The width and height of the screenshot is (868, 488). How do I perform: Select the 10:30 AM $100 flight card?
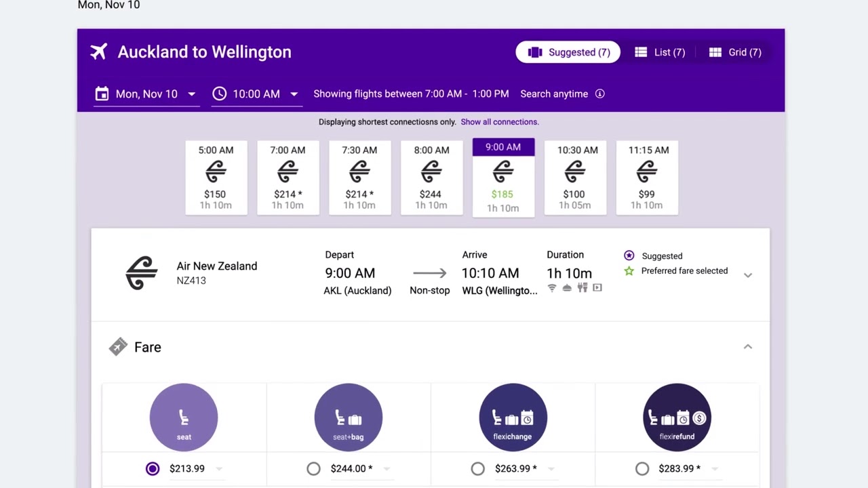coord(575,178)
